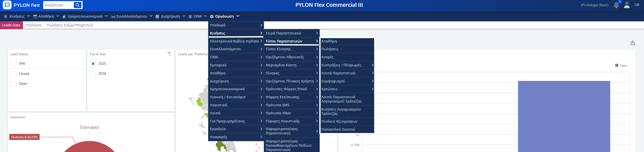This screenshot has height=152, width=644.
Task: Check the Closed lead status box
Action: click(x=14, y=74)
